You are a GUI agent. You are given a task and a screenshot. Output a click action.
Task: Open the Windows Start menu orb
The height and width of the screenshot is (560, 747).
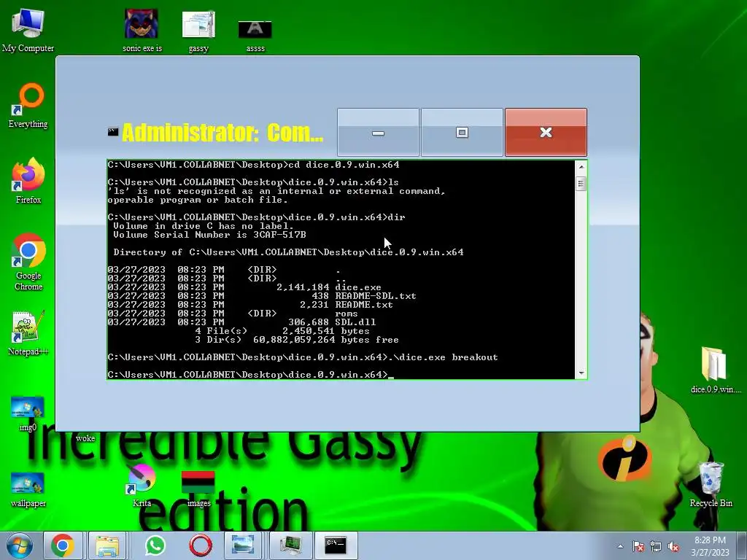20,545
